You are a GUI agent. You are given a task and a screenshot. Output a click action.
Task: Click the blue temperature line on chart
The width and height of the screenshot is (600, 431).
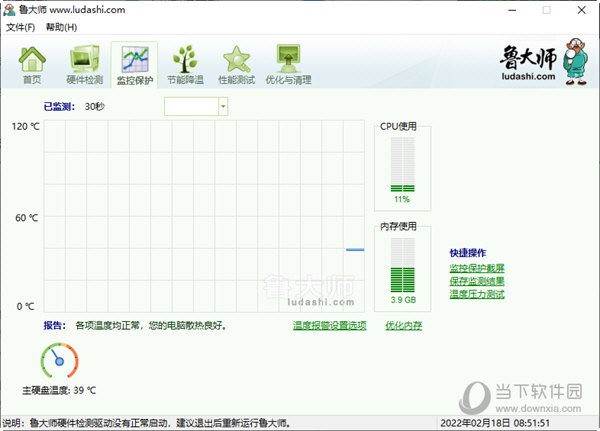pyautogui.click(x=355, y=250)
